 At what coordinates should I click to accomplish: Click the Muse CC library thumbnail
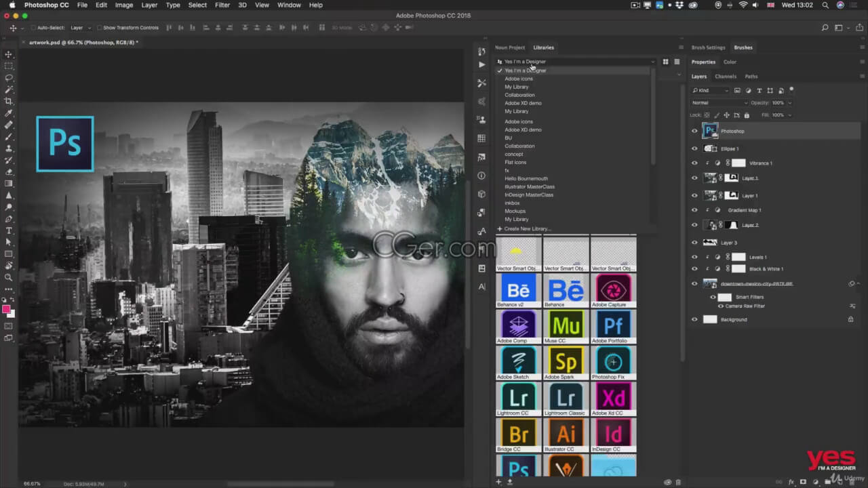(566, 327)
